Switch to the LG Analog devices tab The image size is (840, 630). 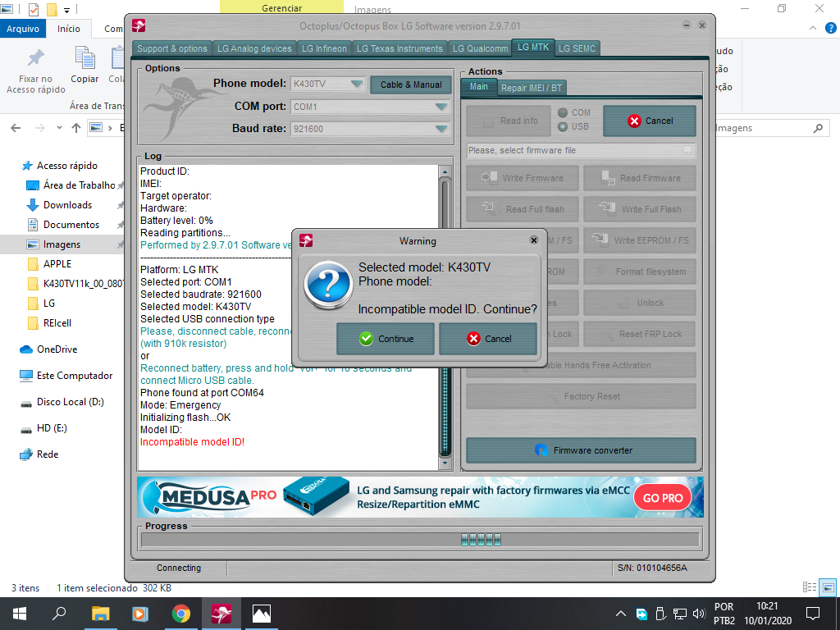[x=254, y=48]
